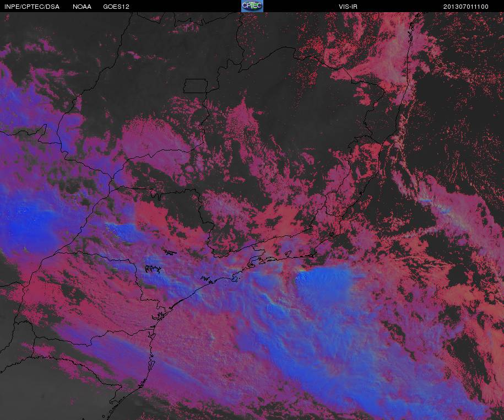Click the VIS-IR channel label

348,7
